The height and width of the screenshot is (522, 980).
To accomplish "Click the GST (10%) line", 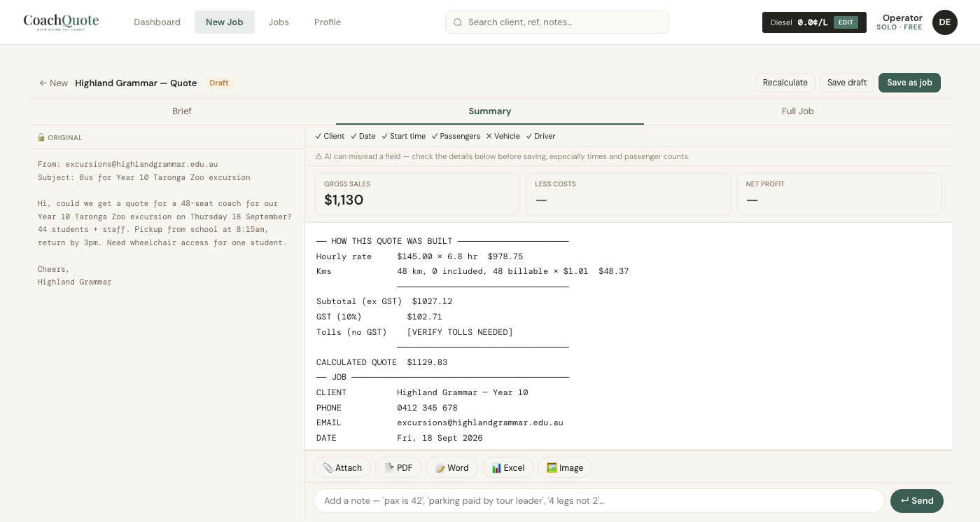I will (379, 317).
